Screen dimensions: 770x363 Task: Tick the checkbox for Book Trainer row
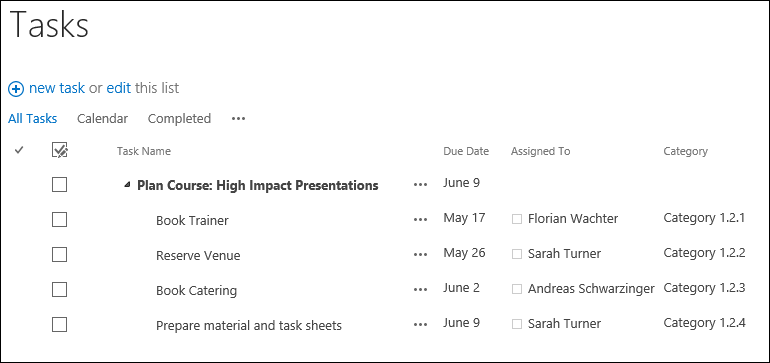tap(59, 220)
